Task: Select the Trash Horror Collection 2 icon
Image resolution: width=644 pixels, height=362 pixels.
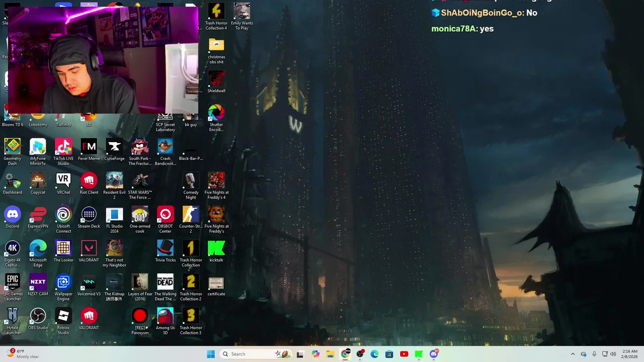Action: [x=191, y=287]
